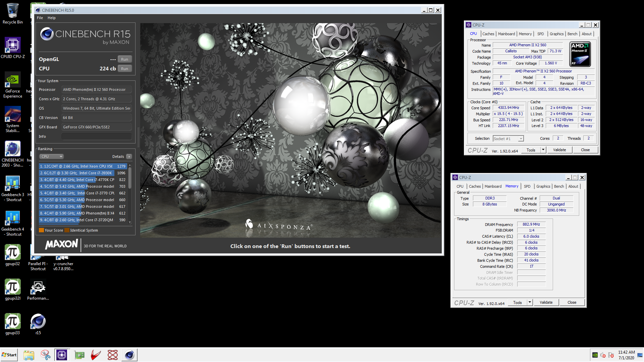Run the OpenGL benchmark
The height and width of the screenshot is (362, 644).
click(x=124, y=59)
